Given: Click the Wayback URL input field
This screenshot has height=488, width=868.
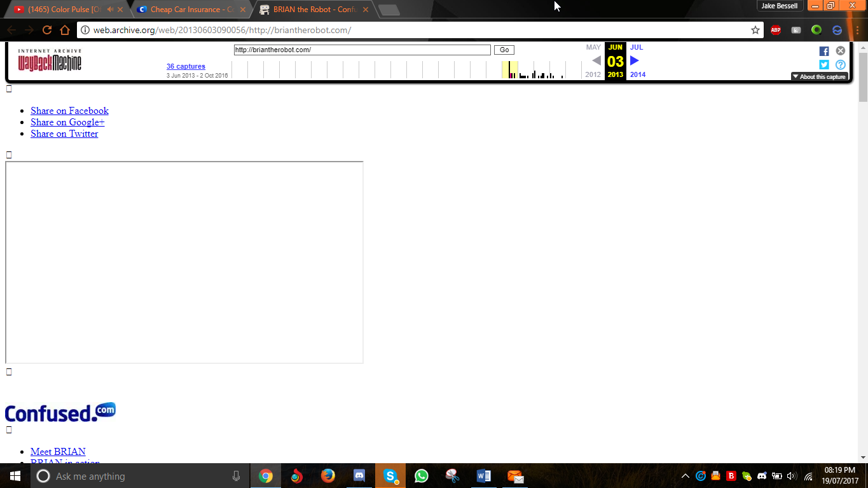Looking at the screenshot, I should [362, 50].
